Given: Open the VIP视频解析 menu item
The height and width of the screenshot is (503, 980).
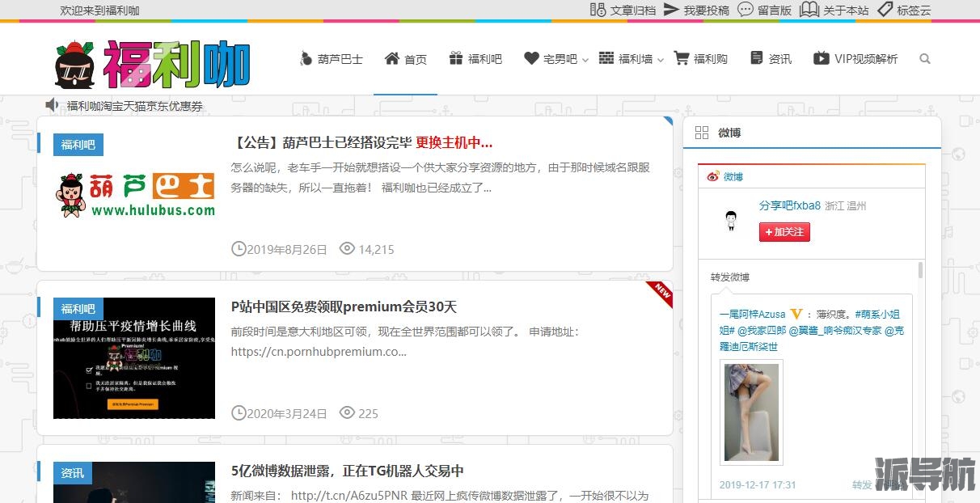Looking at the screenshot, I should (855, 59).
